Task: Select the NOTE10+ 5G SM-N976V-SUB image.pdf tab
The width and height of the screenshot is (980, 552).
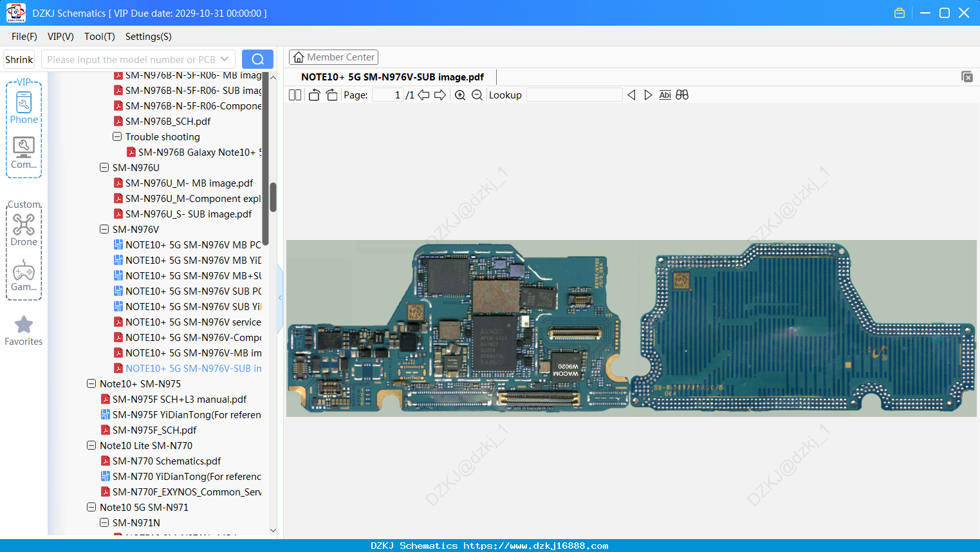Action: pyautogui.click(x=393, y=77)
